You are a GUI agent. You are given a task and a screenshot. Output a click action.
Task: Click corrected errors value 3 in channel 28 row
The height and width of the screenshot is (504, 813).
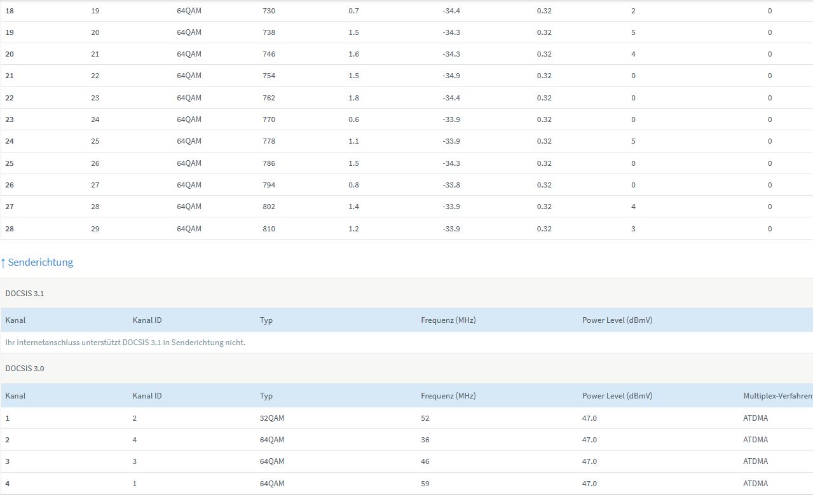(x=633, y=229)
